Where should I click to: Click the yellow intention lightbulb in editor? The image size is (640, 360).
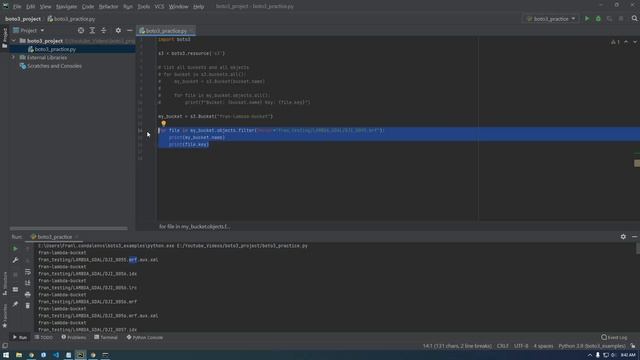tap(163, 123)
